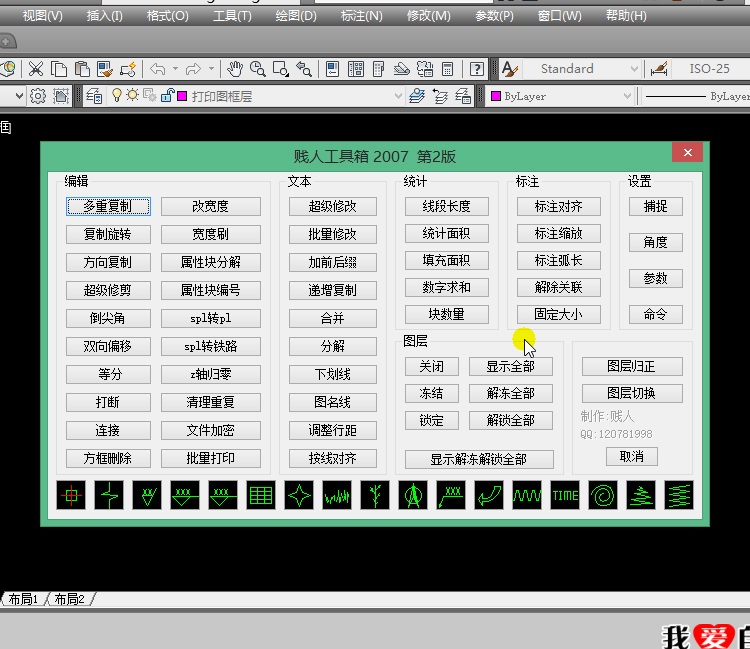Click the 显示解冻解锁全部 button
This screenshot has height=649, width=750.
(x=479, y=460)
